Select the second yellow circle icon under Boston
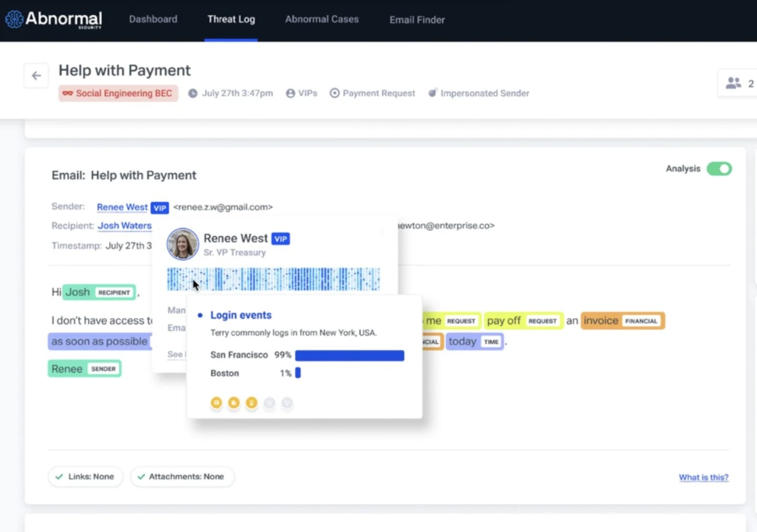 point(234,403)
